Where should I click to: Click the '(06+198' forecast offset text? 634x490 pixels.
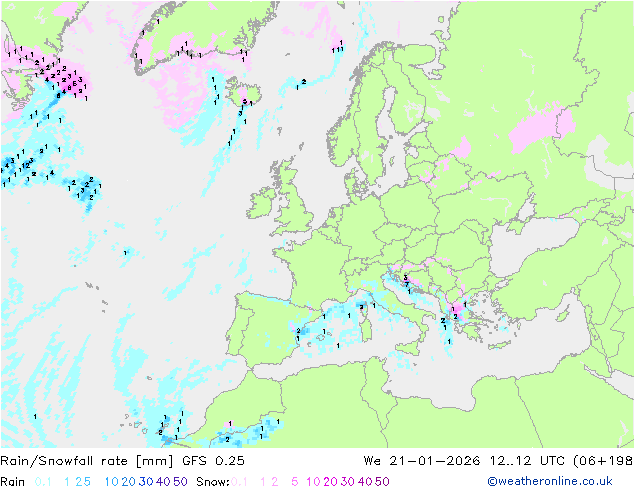coord(603,461)
